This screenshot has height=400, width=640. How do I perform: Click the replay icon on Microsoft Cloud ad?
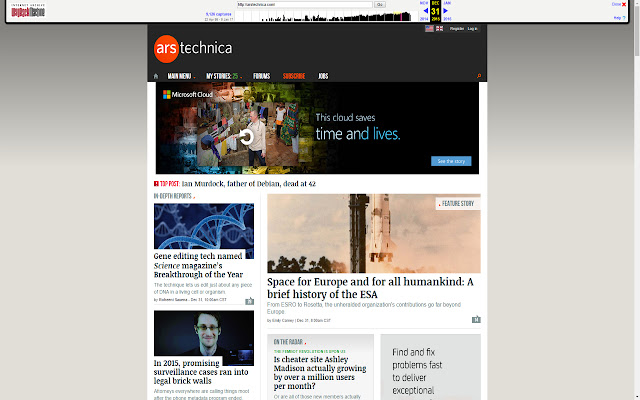(x=246, y=137)
